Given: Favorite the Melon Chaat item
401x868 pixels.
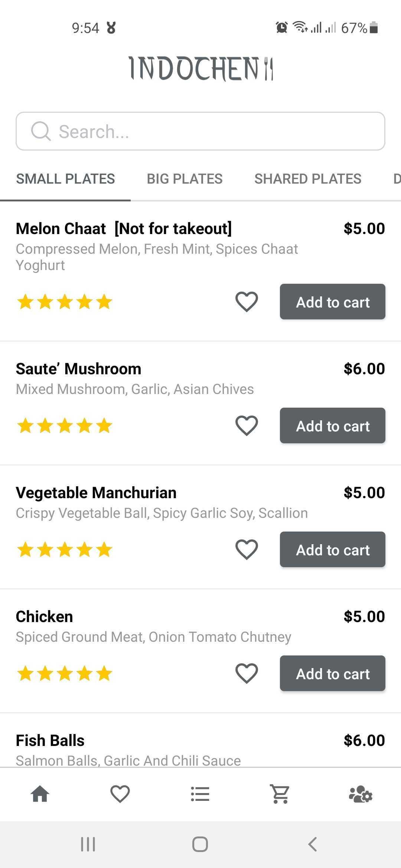Looking at the screenshot, I should point(247,302).
